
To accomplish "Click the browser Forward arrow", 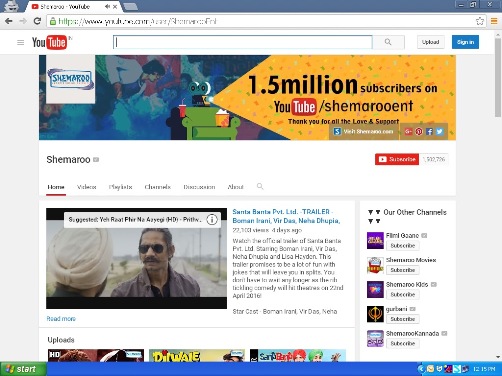I will tap(23, 21).
